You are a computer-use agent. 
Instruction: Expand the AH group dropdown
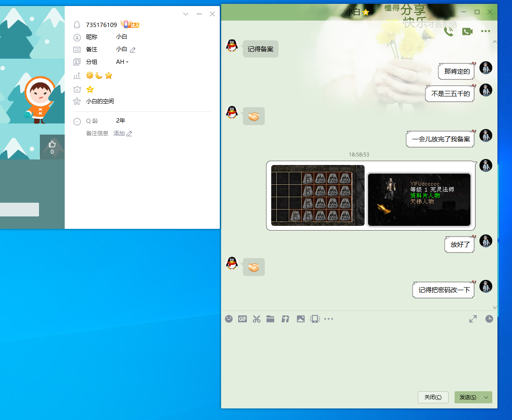[127, 62]
